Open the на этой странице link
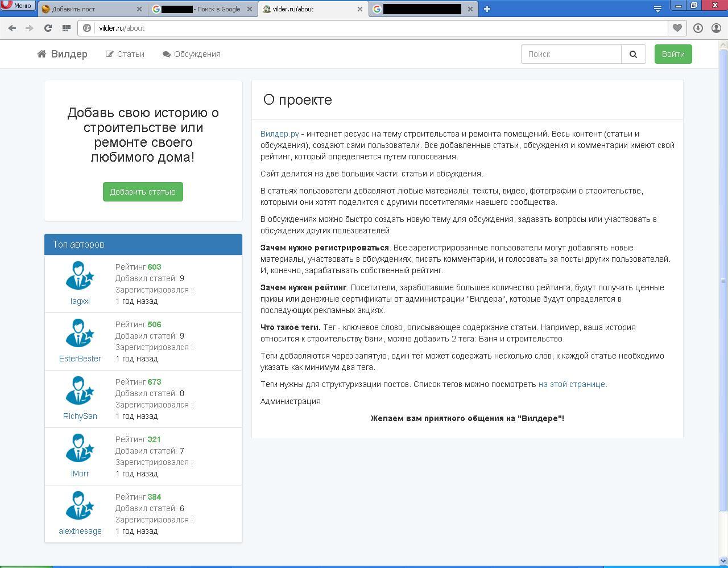The height and width of the screenshot is (568, 728). tap(573, 384)
